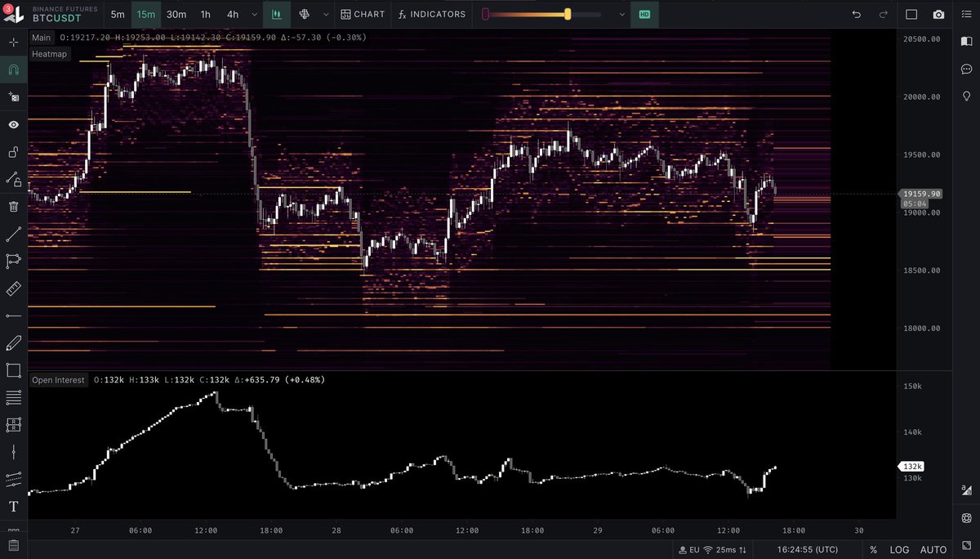Select the 30m timeframe tab
Viewport: 980px width, 559px height.
(x=176, y=14)
